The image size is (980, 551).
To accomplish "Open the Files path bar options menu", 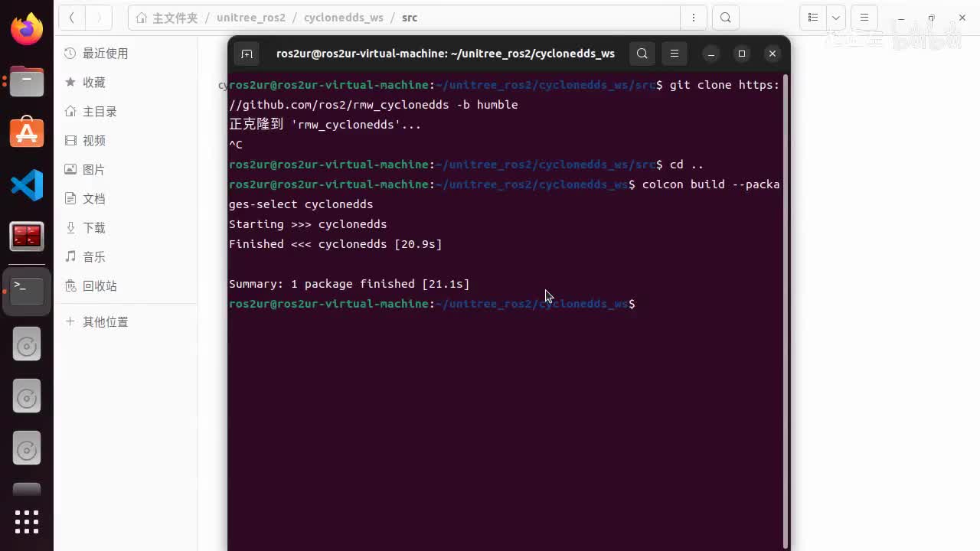I will pyautogui.click(x=694, y=18).
